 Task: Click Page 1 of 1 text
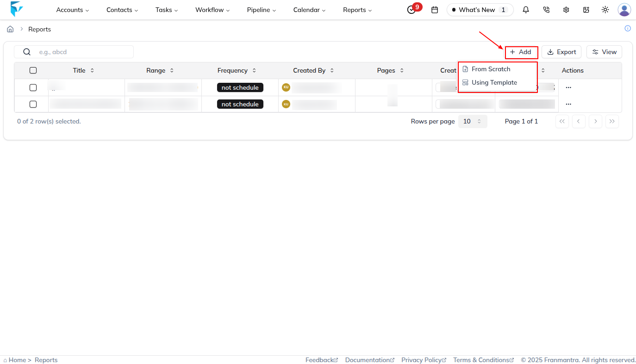521,121
